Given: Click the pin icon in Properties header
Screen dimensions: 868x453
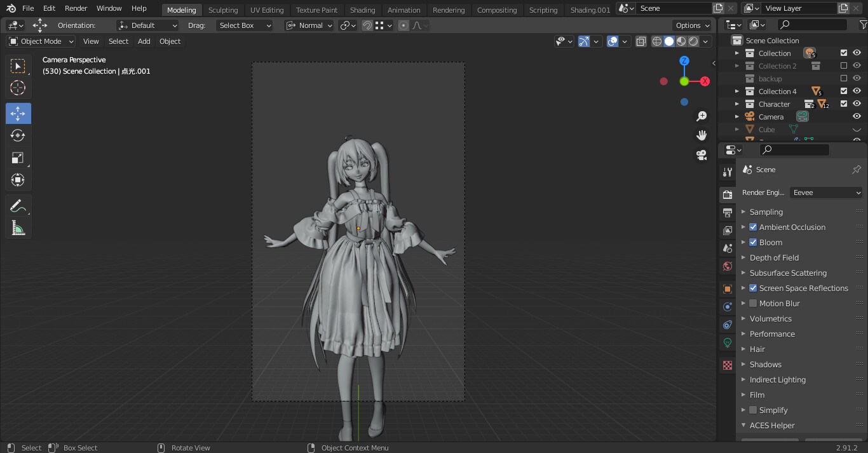Looking at the screenshot, I should pos(857,170).
